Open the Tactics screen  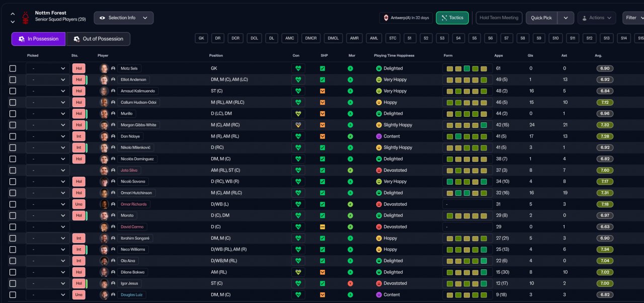tap(452, 18)
